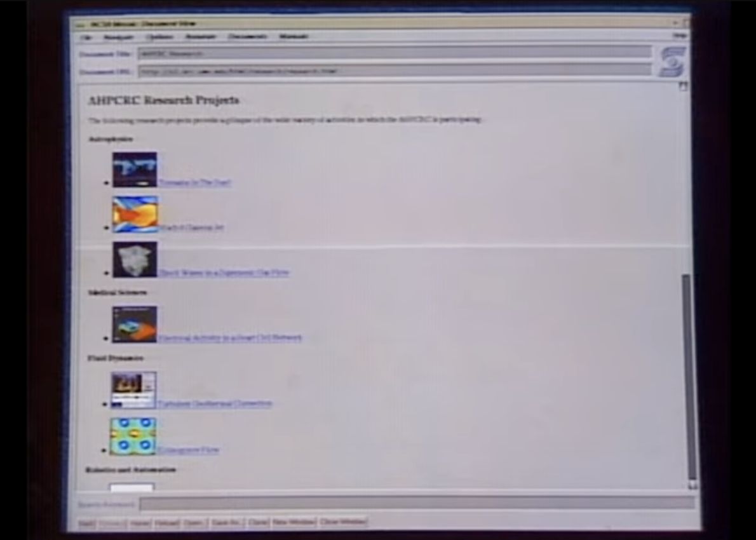Viewport: 756px width, 540px height.
Task: Open the Electrical Activity in Heart Cell Network link
Action: click(x=230, y=337)
